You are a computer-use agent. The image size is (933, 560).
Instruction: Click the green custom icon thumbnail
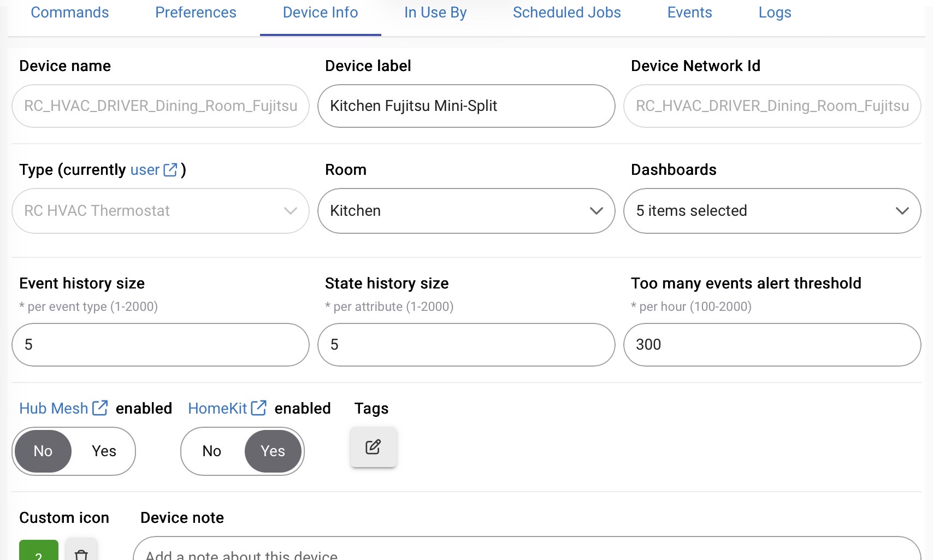pos(38,552)
